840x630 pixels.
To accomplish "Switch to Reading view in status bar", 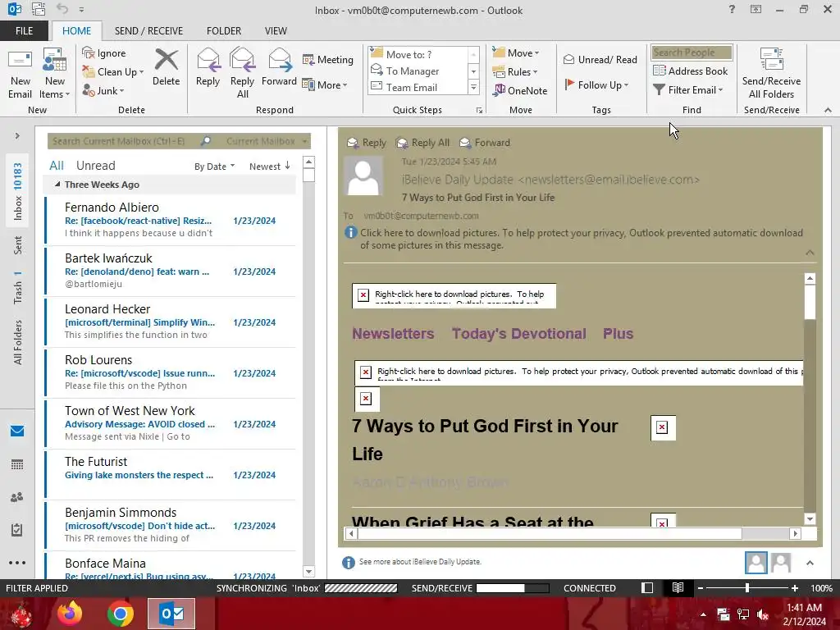I will (678, 587).
